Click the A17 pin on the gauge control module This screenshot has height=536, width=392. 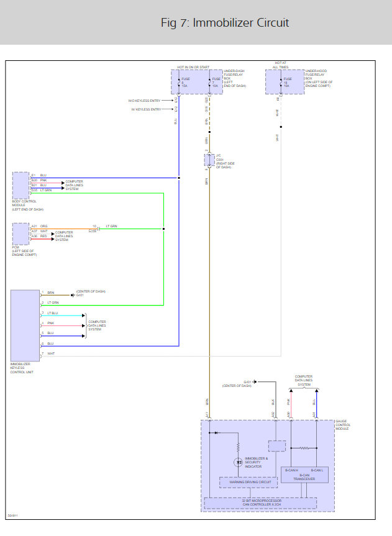pos(207,415)
